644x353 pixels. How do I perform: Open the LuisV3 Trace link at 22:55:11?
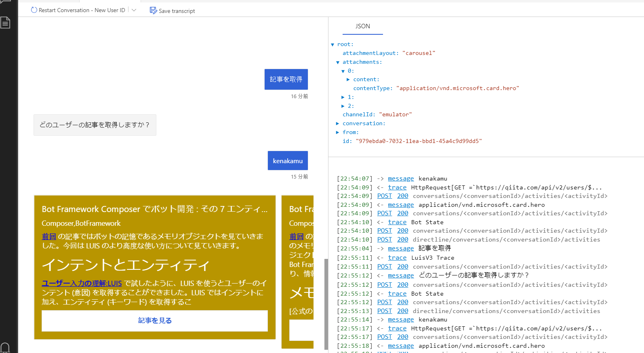point(397,258)
